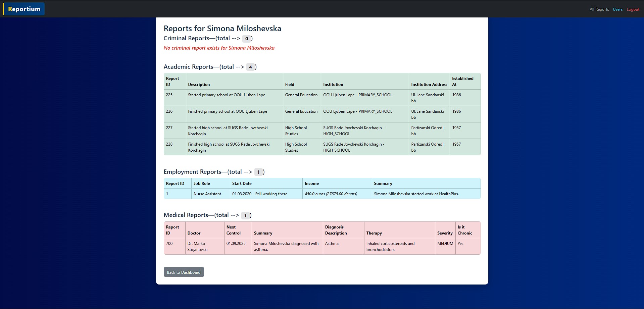
Task: Click the academic reports total badge 4
Action: click(x=250, y=67)
